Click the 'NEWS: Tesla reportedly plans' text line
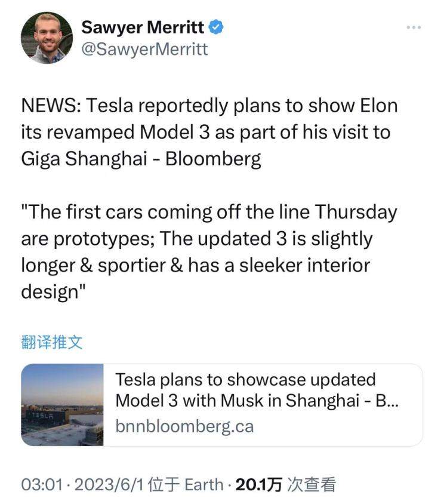The height and width of the screenshot is (504, 444). coord(209,106)
